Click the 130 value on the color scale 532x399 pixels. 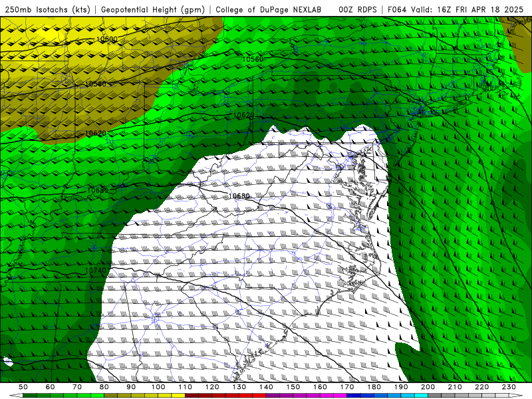tap(239, 387)
